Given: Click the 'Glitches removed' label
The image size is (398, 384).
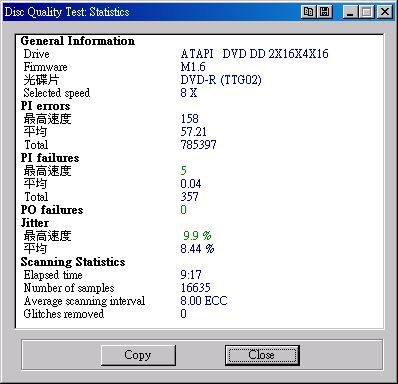Looking at the screenshot, I should [x=64, y=314].
